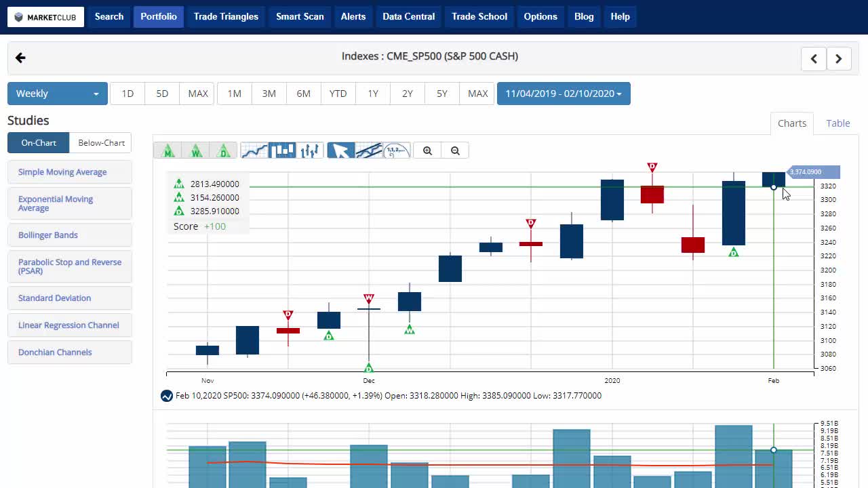Toggle the monthly Trade Triangle icon
The width and height of the screenshot is (868, 488).
167,150
